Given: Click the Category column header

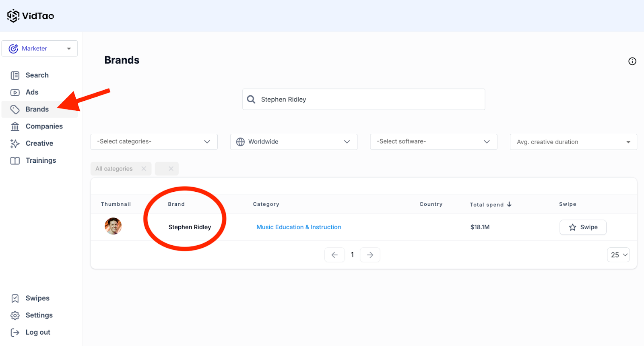Looking at the screenshot, I should (x=266, y=204).
